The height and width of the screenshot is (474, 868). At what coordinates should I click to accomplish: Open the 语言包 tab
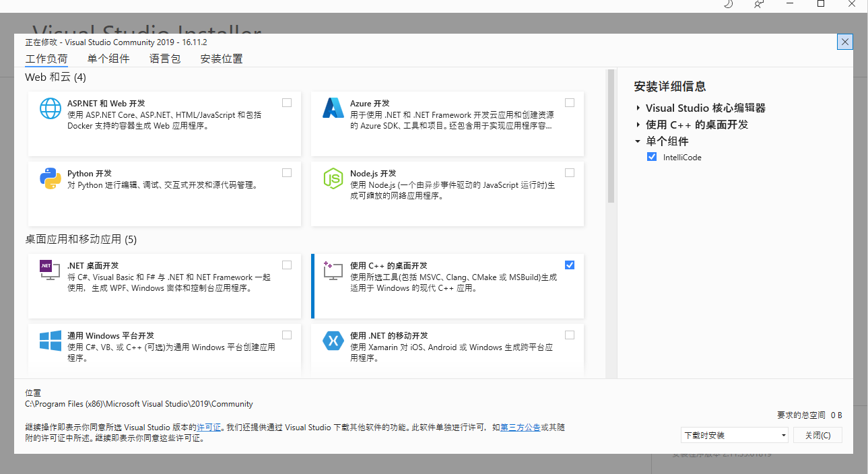(x=165, y=59)
